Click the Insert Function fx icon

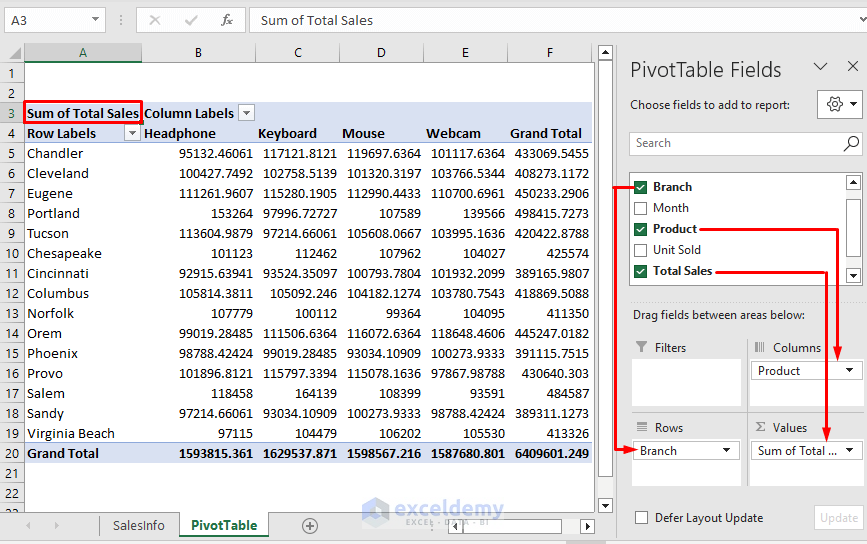(227, 20)
